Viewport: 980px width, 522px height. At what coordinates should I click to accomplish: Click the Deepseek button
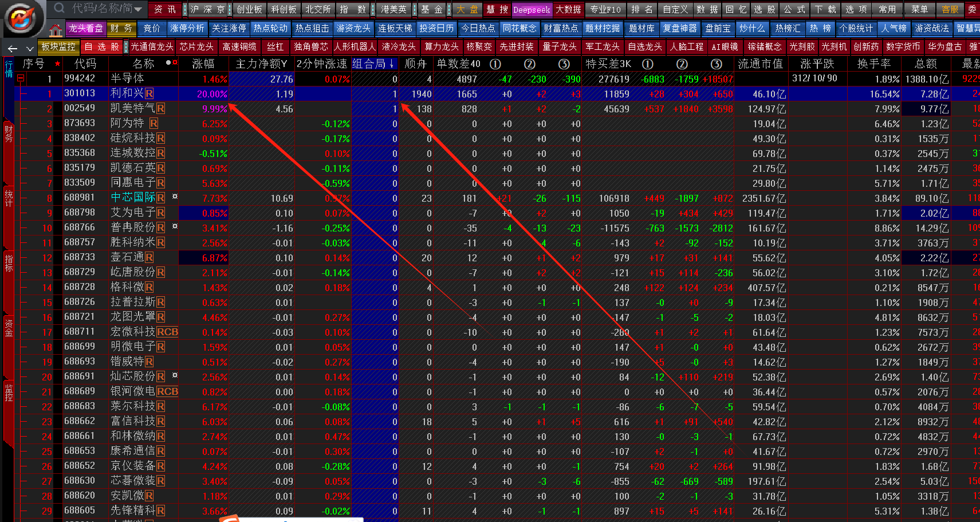pos(531,10)
